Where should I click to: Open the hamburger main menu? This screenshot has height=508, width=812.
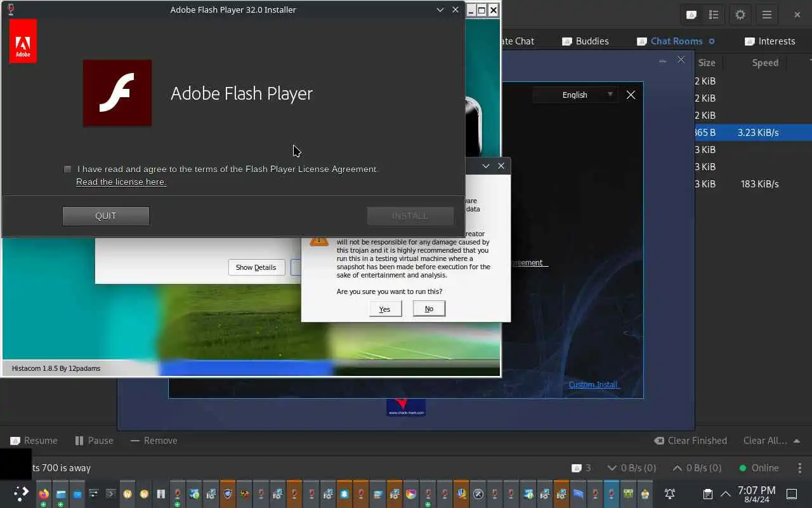pyautogui.click(x=767, y=15)
